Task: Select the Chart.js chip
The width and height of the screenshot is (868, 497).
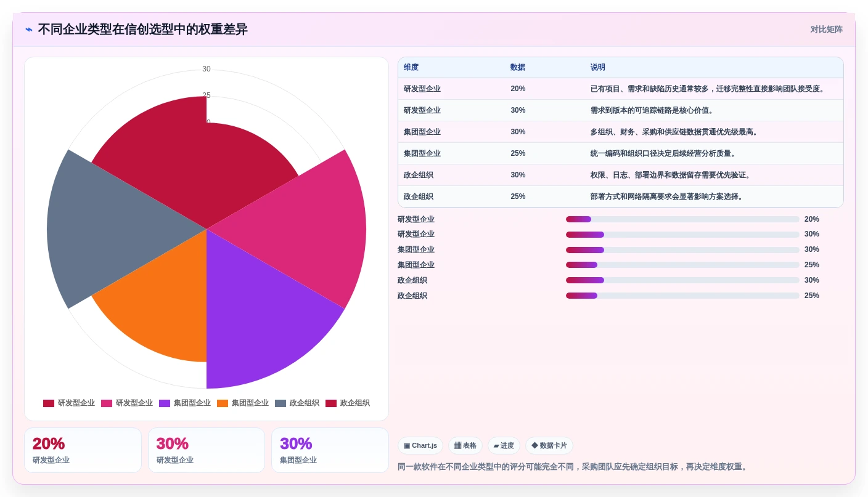Action: [420, 446]
